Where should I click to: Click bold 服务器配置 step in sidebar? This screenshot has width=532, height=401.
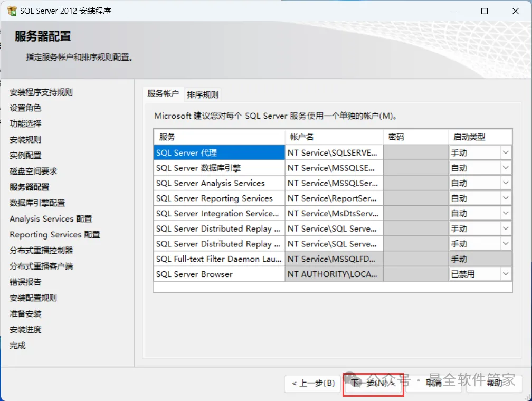(30, 187)
